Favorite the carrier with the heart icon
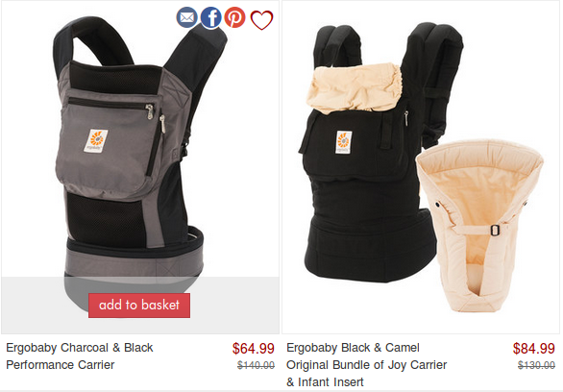Image resolution: width=563 pixels, height=392 pixels. coord(261,20)
